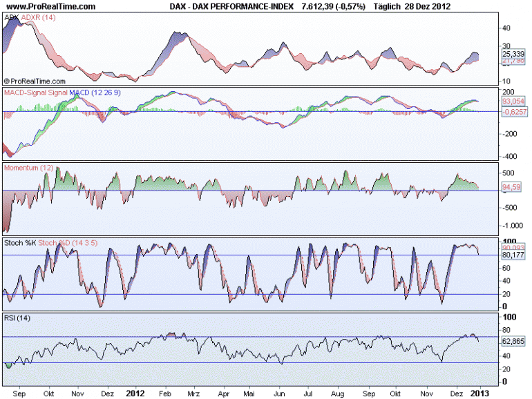
Task: Click the Jun marker on time axis
Action: [279, 394]
